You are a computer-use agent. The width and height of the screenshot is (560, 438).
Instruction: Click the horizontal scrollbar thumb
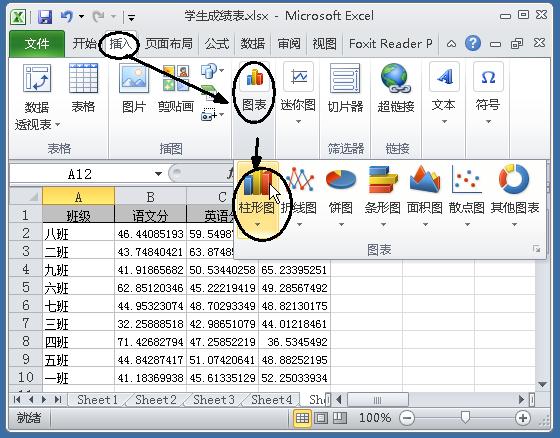pos(378,400)
